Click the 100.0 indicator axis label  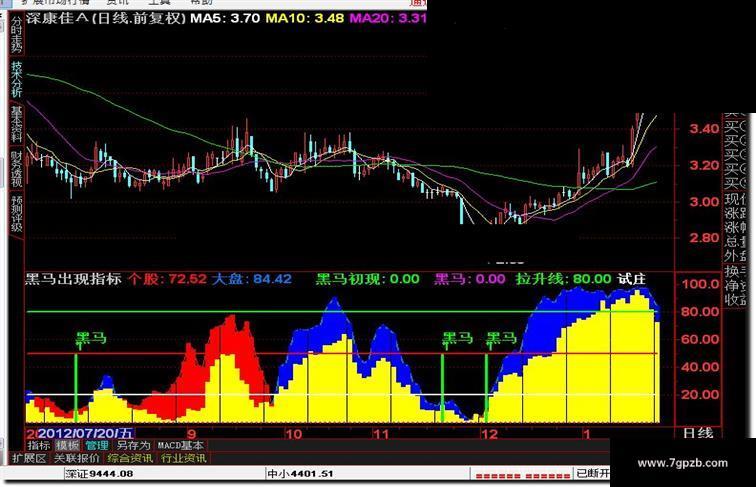[x=701, y=284]
